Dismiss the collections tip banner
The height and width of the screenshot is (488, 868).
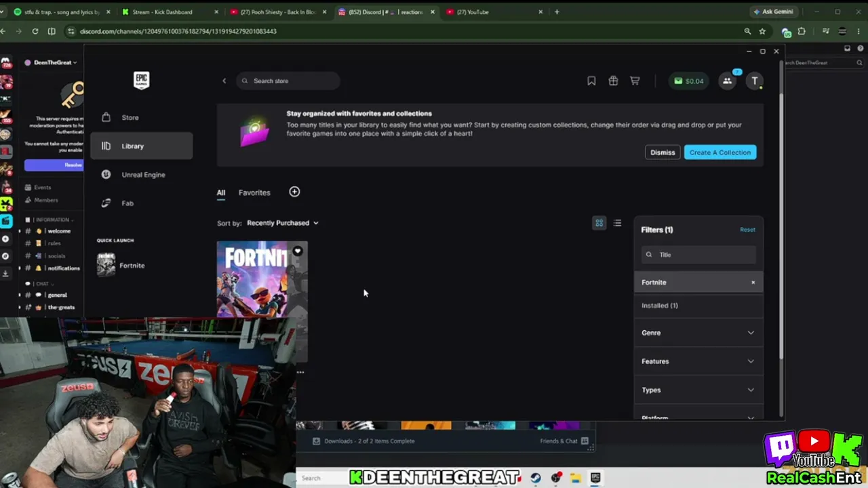663,152
